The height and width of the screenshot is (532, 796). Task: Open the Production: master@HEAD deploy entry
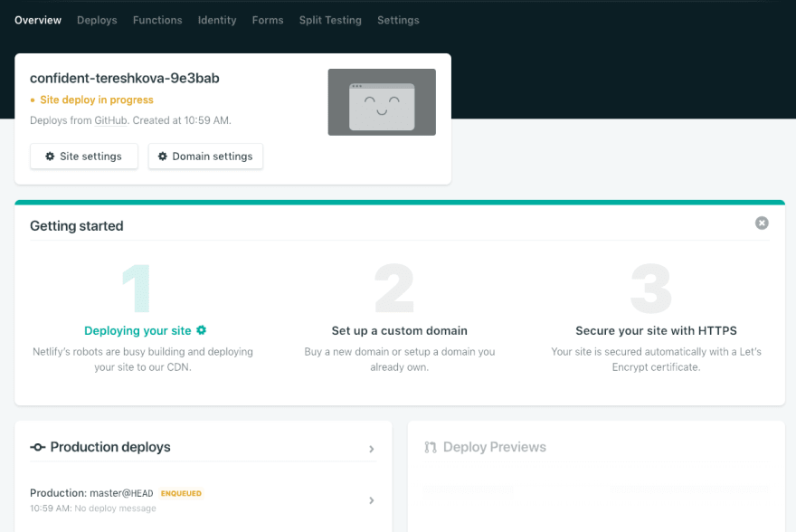(x=203, y=500)
